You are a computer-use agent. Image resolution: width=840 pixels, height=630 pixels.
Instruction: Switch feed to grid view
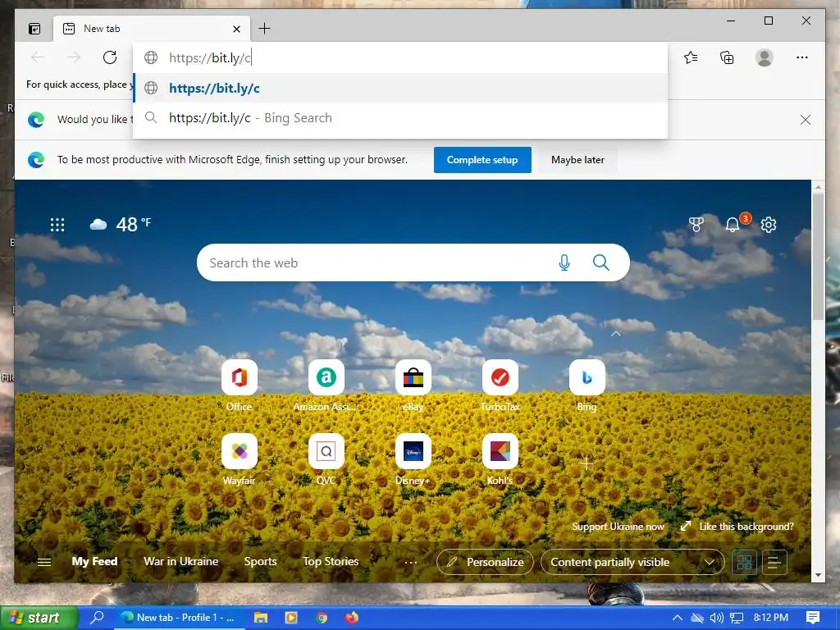click(x=745, y=562)
